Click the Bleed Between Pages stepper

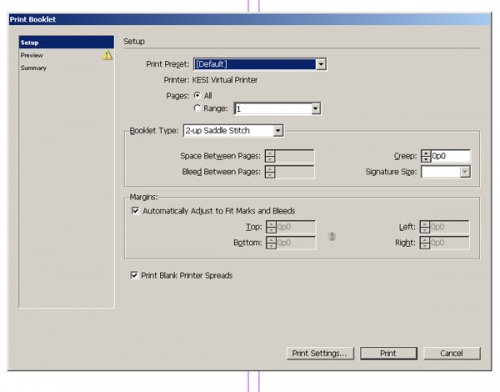[270, 172]
